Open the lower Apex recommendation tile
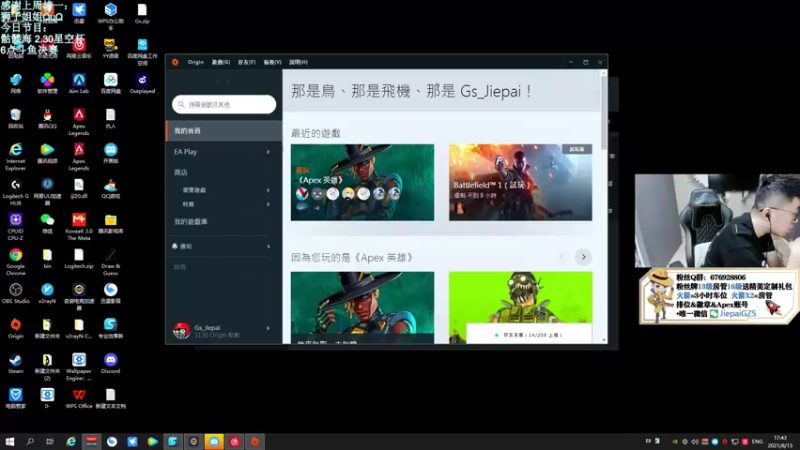 [362, 307]
